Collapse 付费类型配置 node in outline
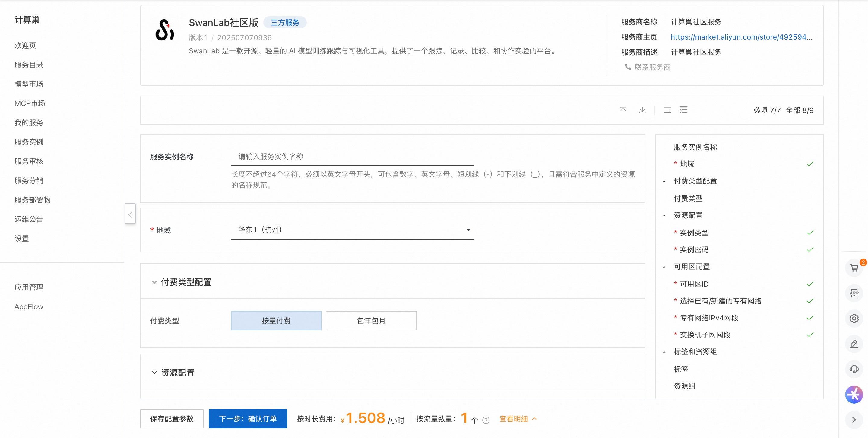The image size is (868, 438). pyautogui.click(x=664, y=181)
